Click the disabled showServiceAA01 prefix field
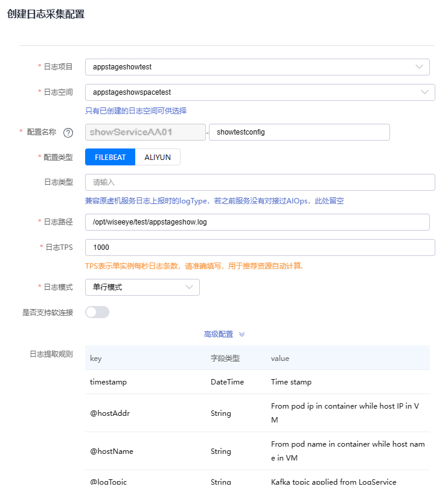 pyautogui.click(x=146, y=132)
